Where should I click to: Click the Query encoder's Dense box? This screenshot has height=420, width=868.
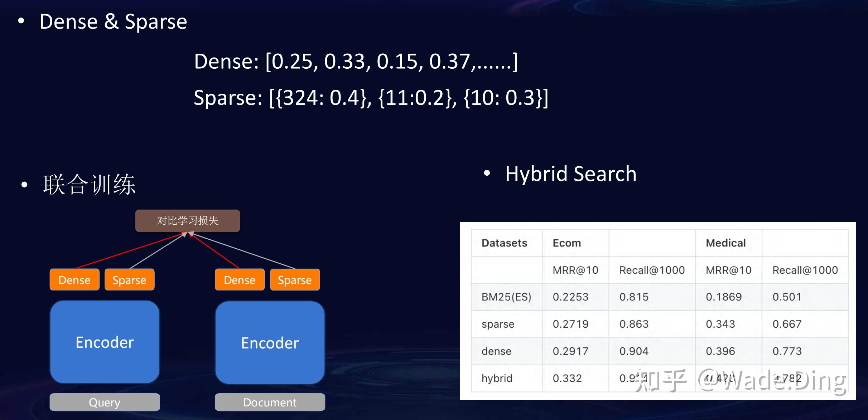(x=74, y=280)
